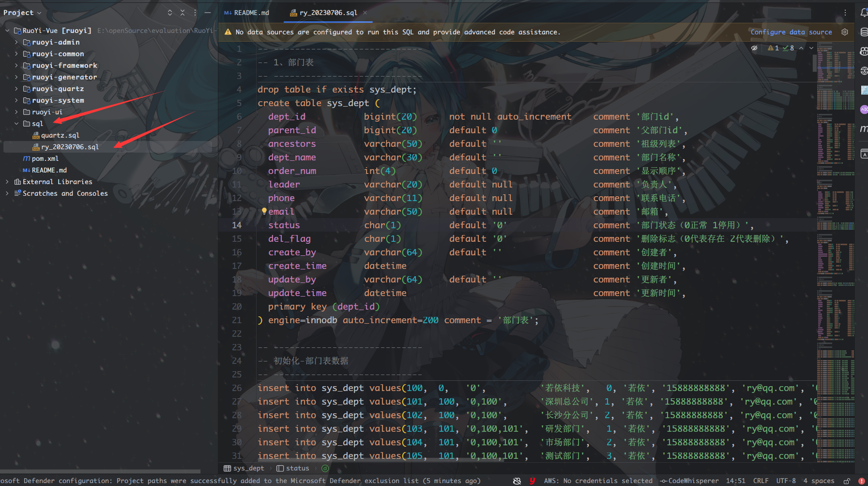
Task: Expand the ruoyi-generator module
Action: pyautogui.click(x=16, y=77)
